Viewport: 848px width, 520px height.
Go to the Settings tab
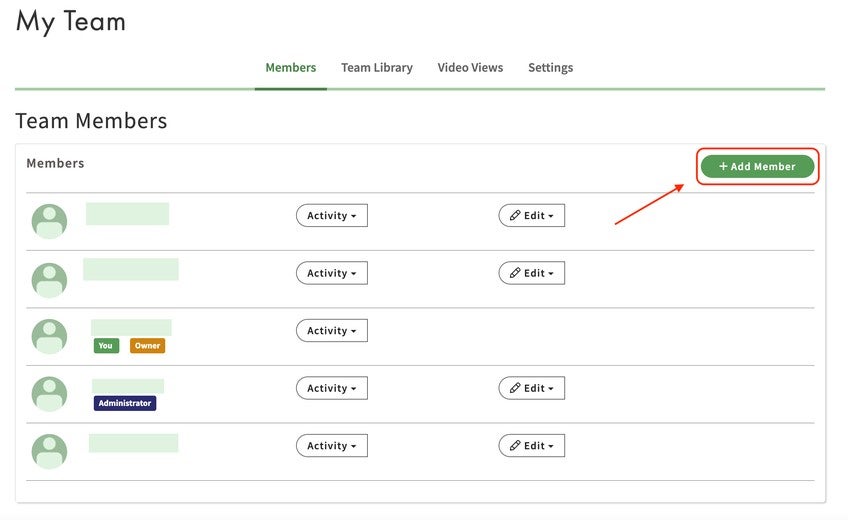pyautogui.click(x=550, y=68)
